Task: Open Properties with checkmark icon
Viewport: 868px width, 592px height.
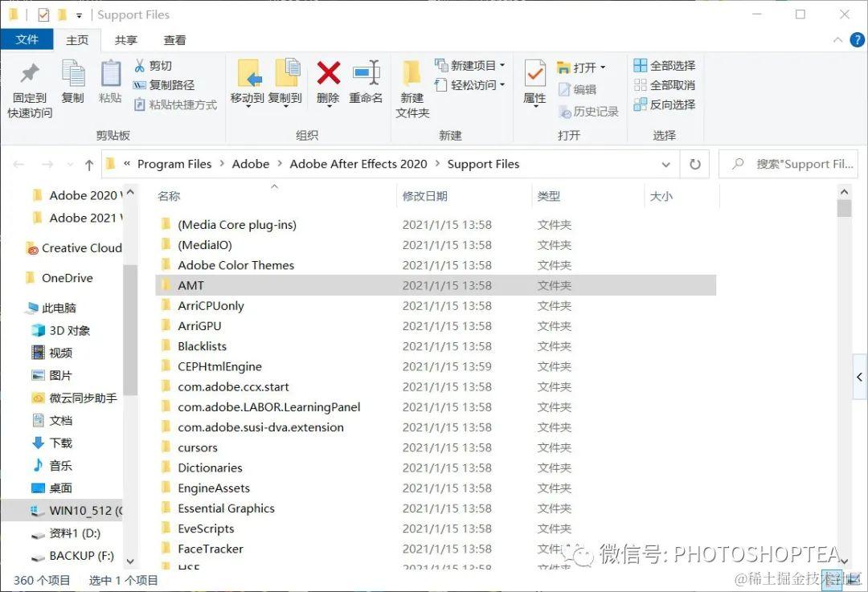Action: (534, 83)
